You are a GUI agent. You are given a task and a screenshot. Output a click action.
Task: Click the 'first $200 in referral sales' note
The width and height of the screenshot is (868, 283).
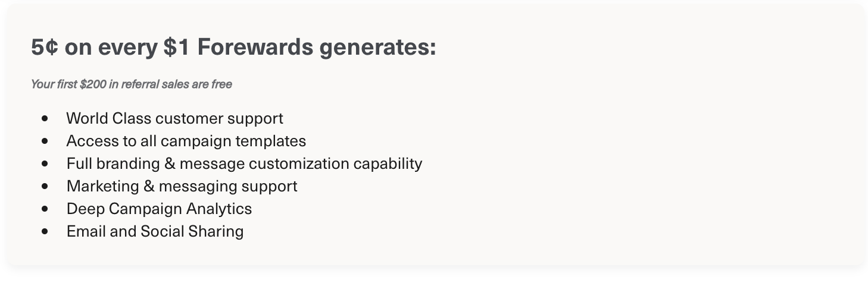coord(132,84)
